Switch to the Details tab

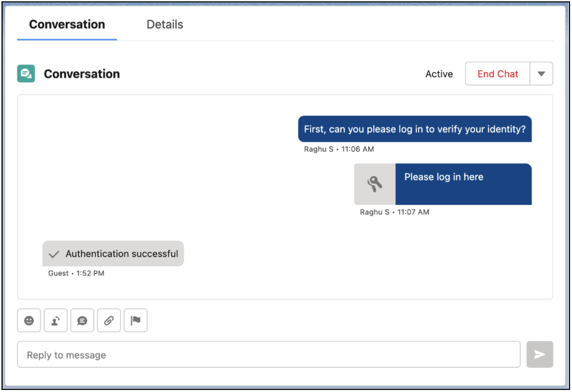(x=164, y=25)
